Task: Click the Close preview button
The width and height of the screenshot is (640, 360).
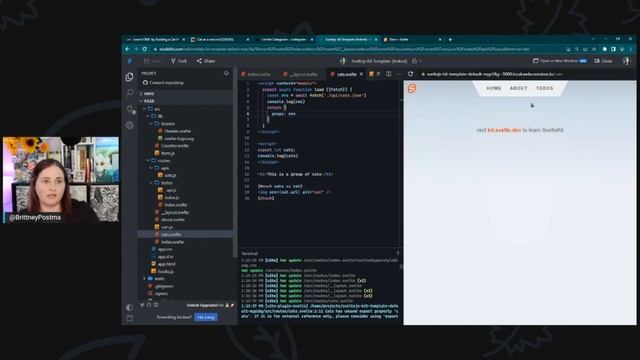Action: click(x=603, y=61)
